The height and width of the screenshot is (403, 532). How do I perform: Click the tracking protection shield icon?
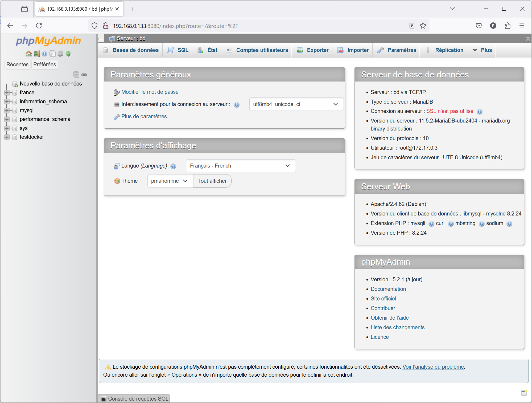pyautogui.click(x=94, y=26)
